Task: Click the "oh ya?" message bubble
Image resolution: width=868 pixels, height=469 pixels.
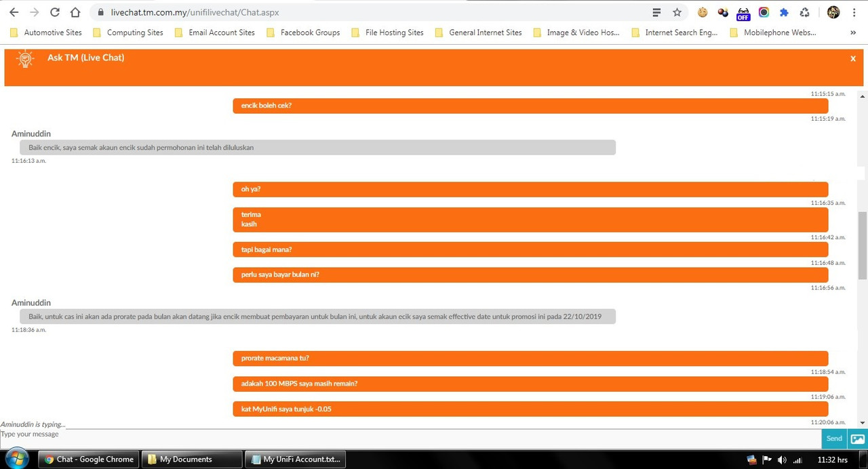Action: click(x=530, y=189)
